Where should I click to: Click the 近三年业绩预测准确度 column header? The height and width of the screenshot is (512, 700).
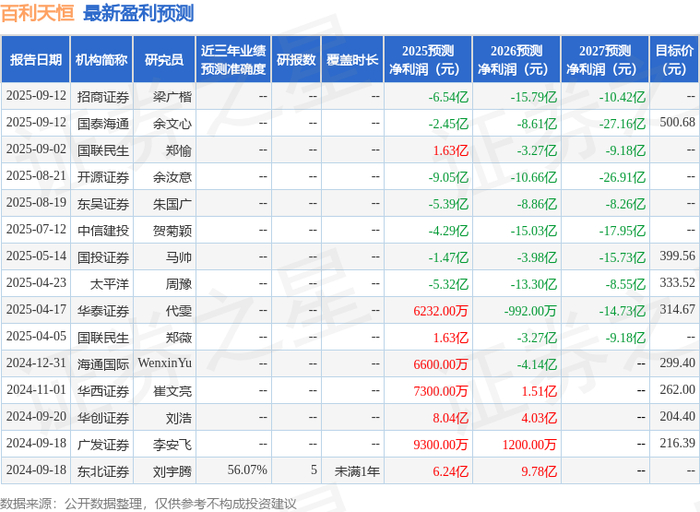point(233,59)
